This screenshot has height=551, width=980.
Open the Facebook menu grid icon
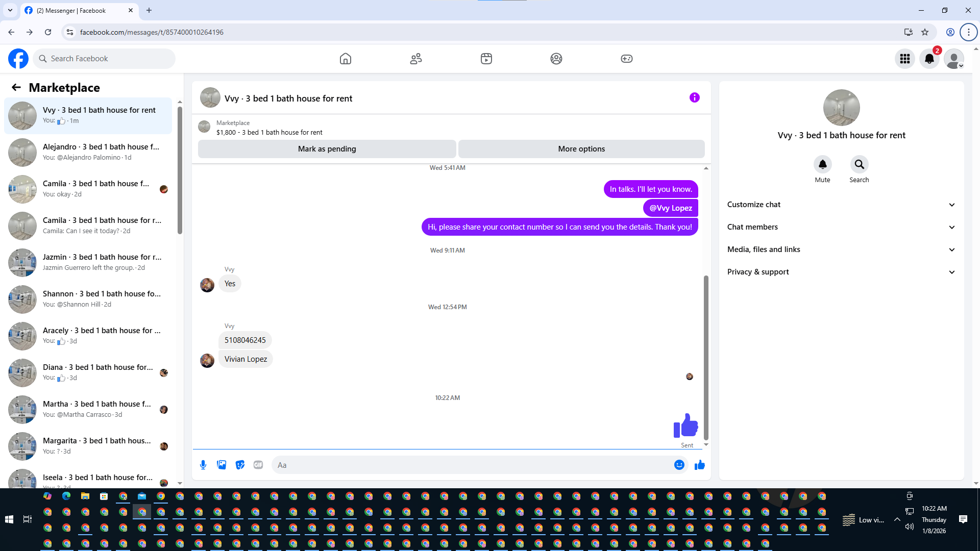pos(905,59)
